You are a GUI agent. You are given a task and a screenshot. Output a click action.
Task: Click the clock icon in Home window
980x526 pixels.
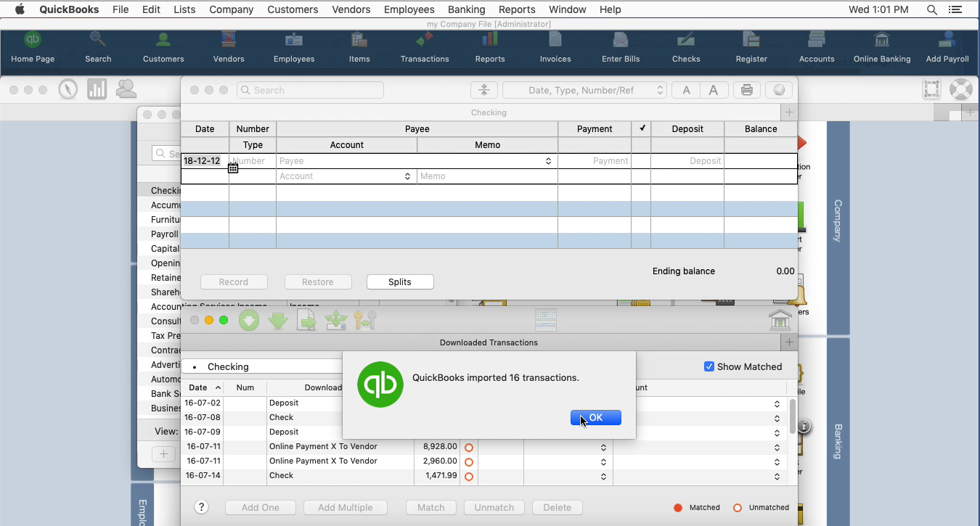click(x=68, y=89)
